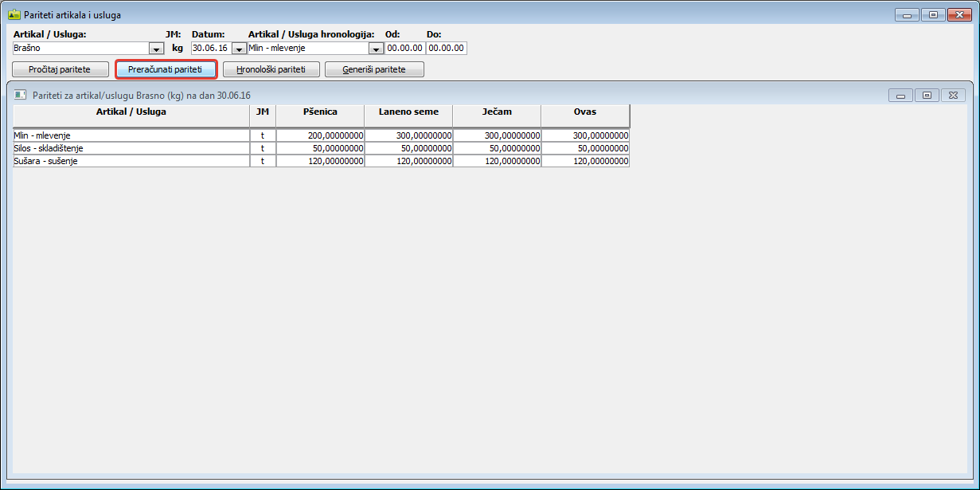This screenshot has height=490, width=980.
Task: Click the Artikal / Usluga table header
Action: pos(131,112)
